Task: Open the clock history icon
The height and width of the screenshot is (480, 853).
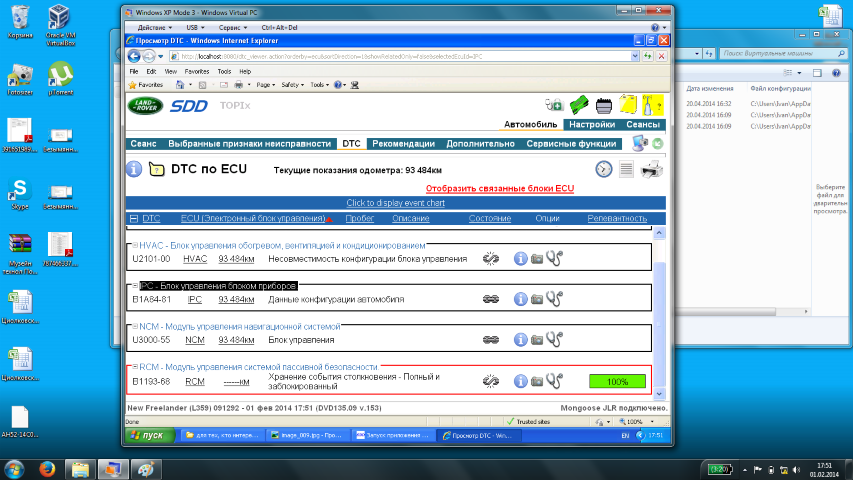Action: (x=603, y=169)
